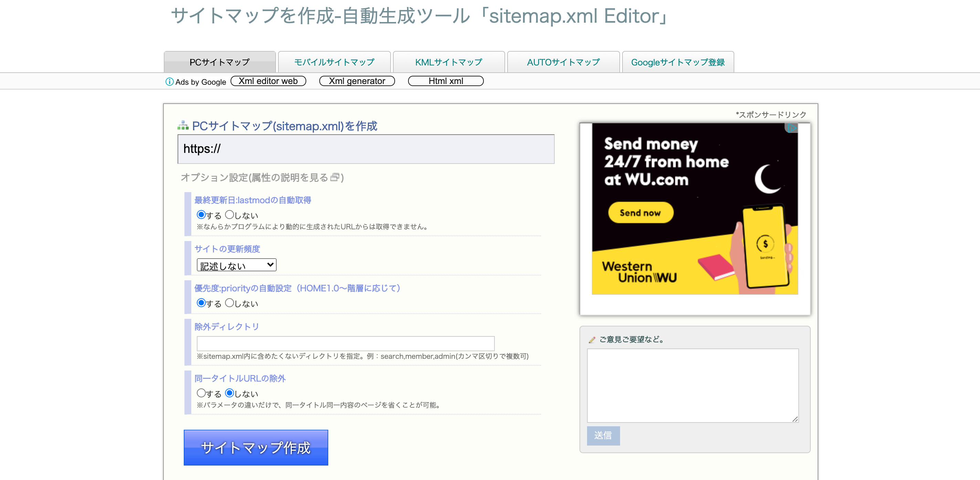Expand サイトの更新頻度 dropdown

tap(236, 265)
